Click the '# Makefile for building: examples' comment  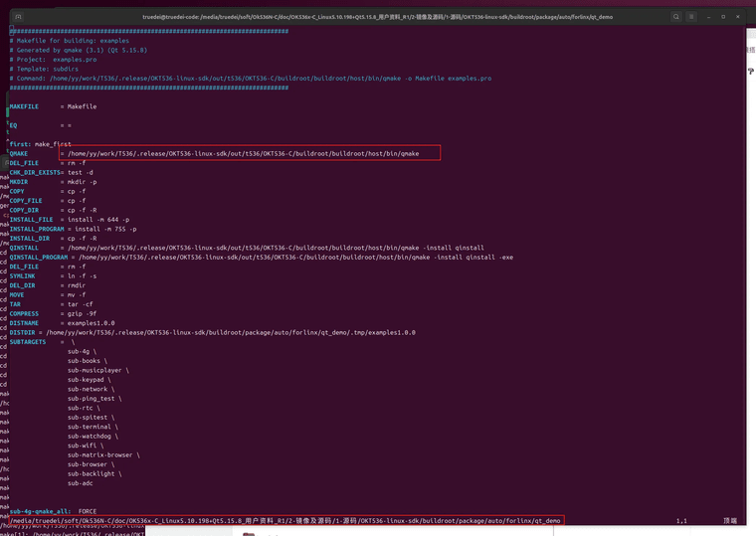pos(70,41)
